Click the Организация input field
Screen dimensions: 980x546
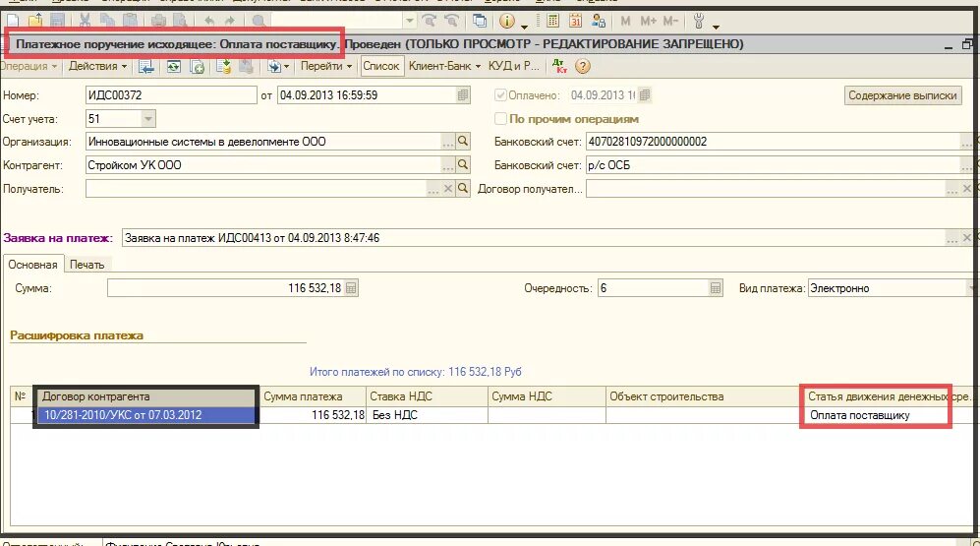(262, 142)
